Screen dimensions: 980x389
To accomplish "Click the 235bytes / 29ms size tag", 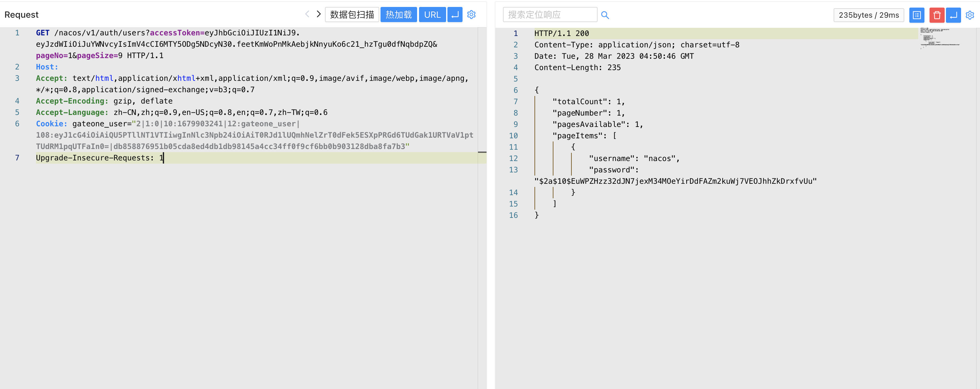I will 869,15.
